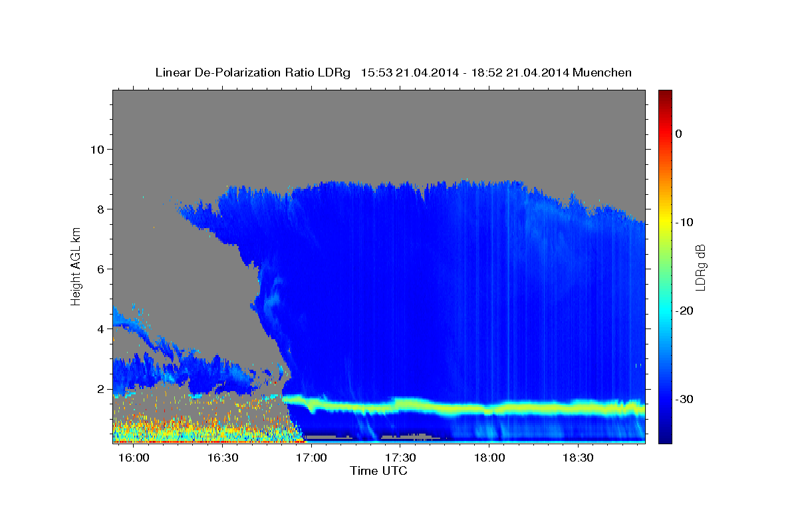Click the 18:00 time axis label
Viewport: 798px width, 532px height.
489,458
